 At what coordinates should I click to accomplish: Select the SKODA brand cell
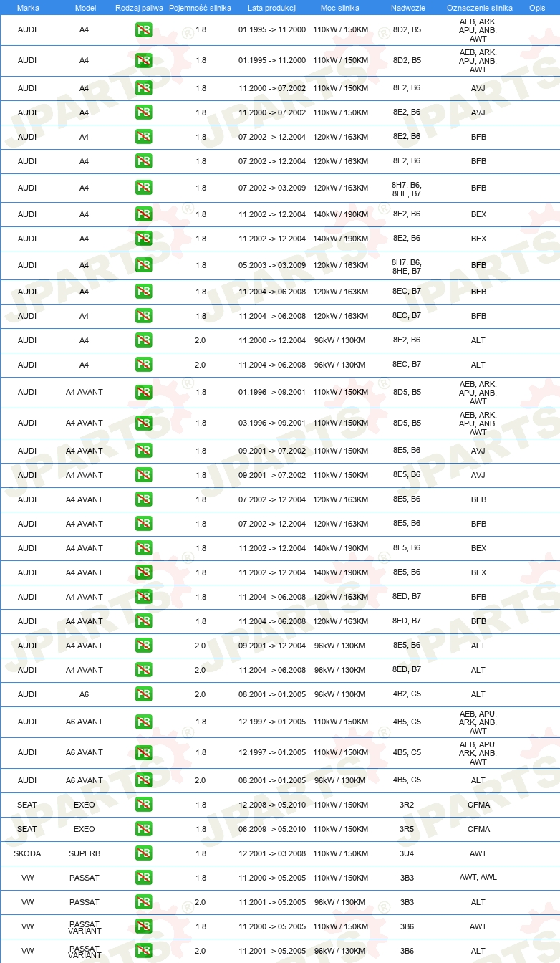coord(27,853)
